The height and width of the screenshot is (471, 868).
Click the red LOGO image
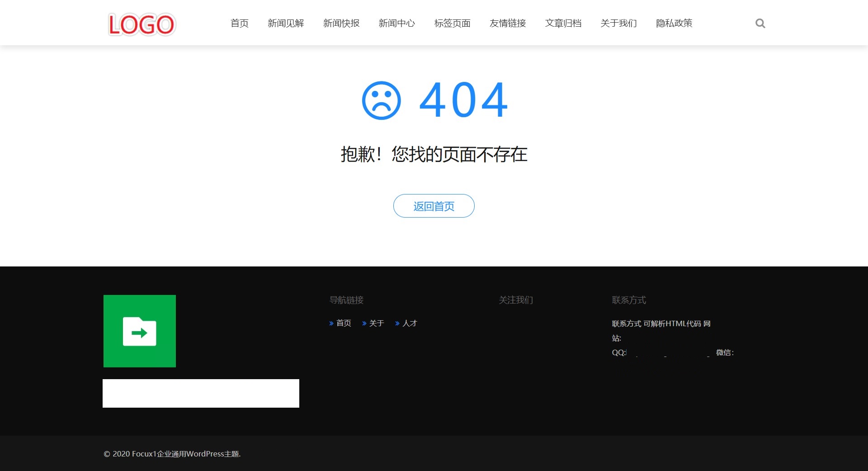pos(142,24)
